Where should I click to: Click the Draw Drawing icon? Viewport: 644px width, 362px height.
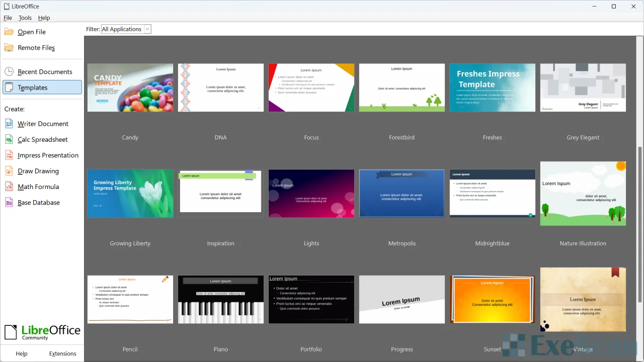pyautogui.click(x=9, y=171)
